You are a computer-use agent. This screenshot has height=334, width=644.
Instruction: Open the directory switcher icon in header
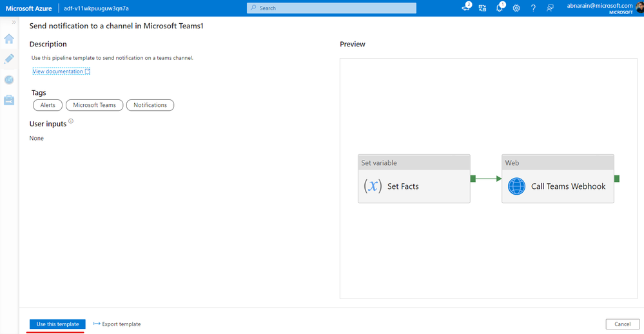point(483,8)
